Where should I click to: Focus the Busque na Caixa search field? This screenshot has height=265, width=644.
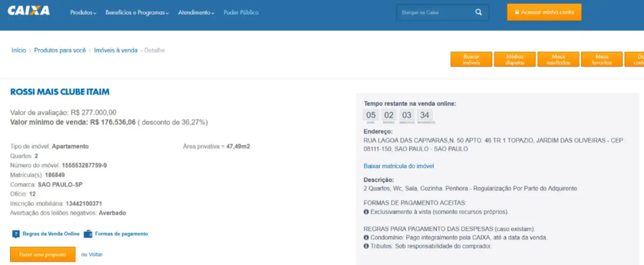[434, 13]
